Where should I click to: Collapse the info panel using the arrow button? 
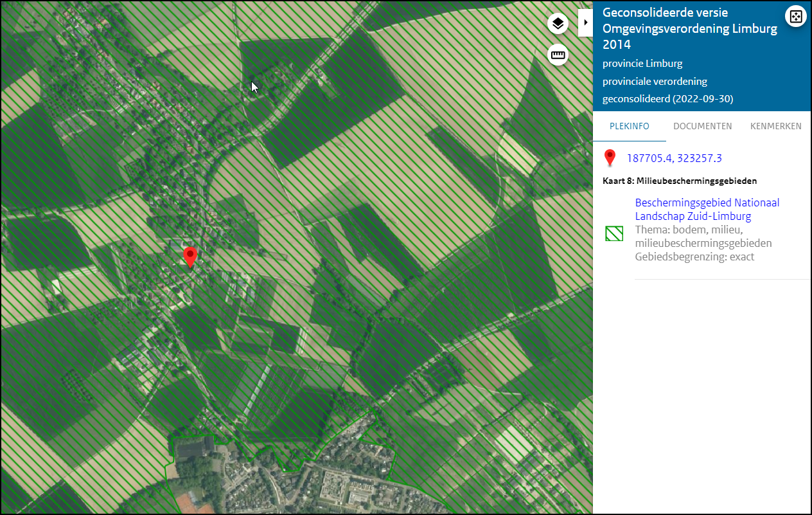pyautogui.click(x=585, y=21)
